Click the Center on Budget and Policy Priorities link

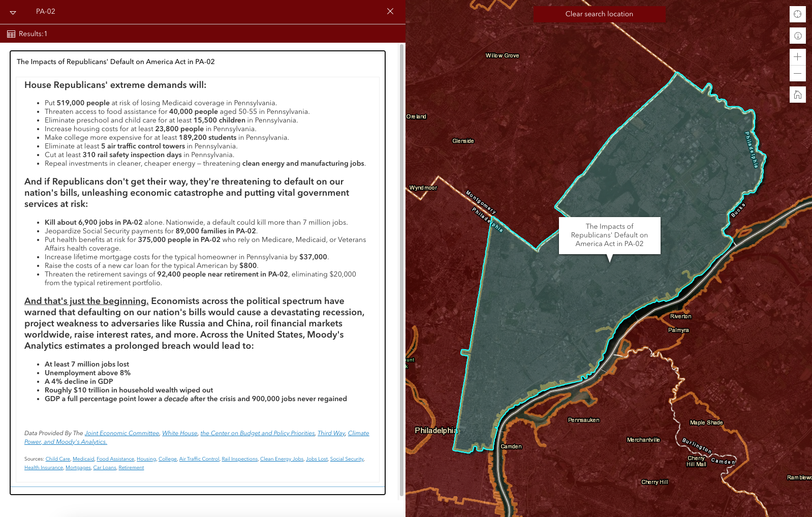[258, 433]
